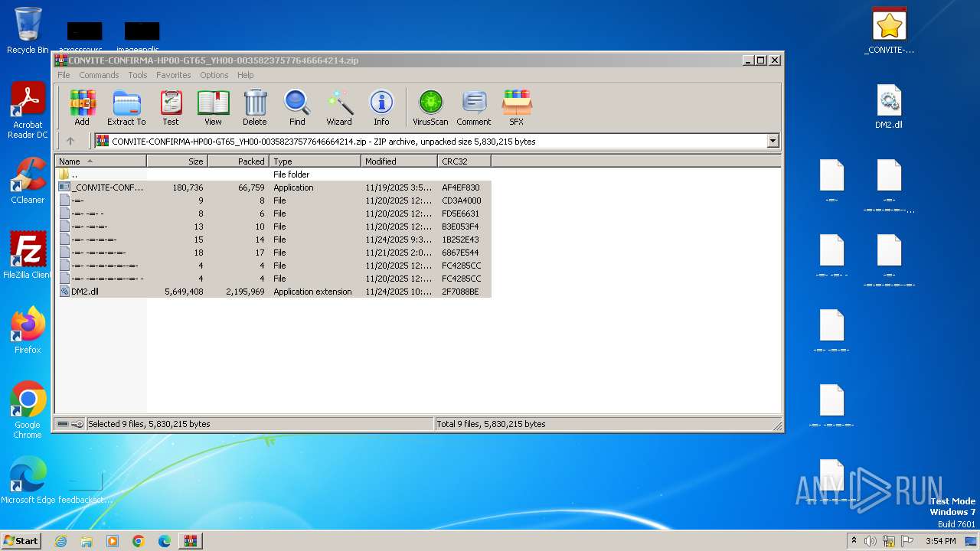Screen dimensions: 980x551
Task: Select the file with CRC32 CD3A4000
Action: [274, 201]
